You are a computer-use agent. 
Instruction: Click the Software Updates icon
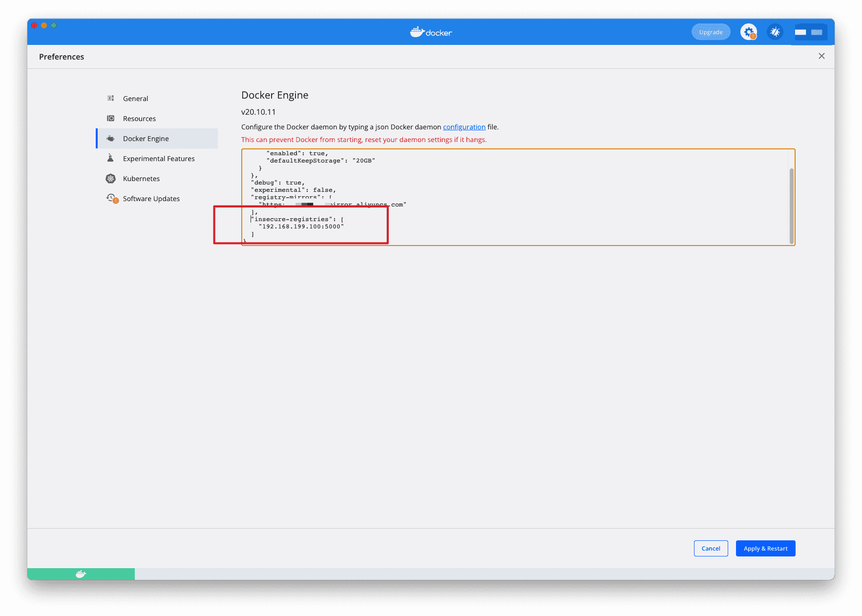112,198
